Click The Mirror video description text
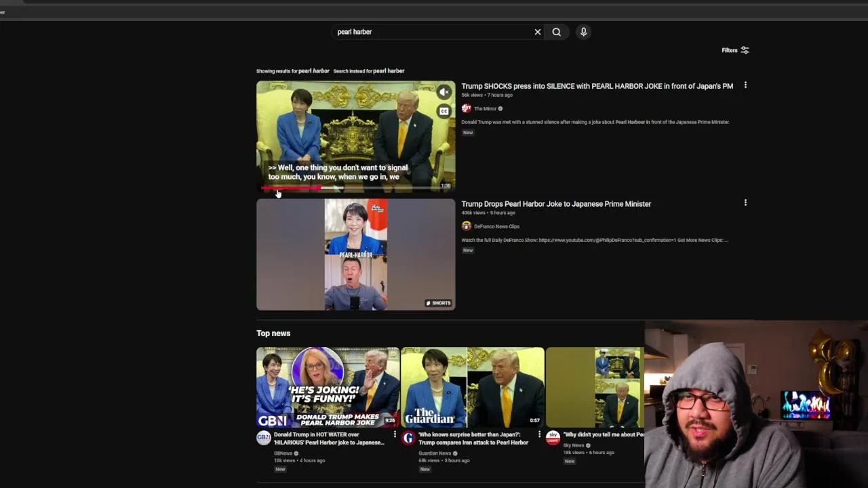The width and height of the screenshot is (868, 488). pos(595,122)
